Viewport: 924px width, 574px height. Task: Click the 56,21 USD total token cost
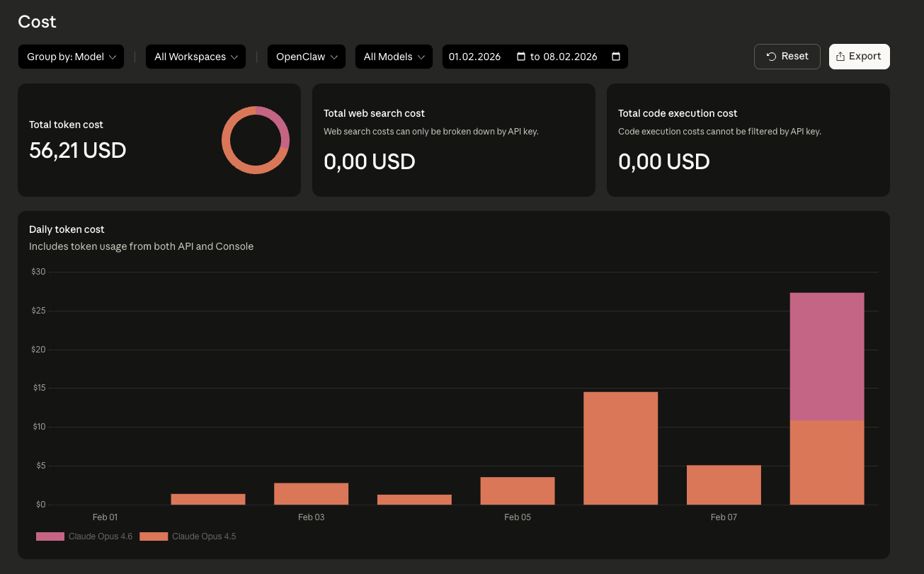78,150
